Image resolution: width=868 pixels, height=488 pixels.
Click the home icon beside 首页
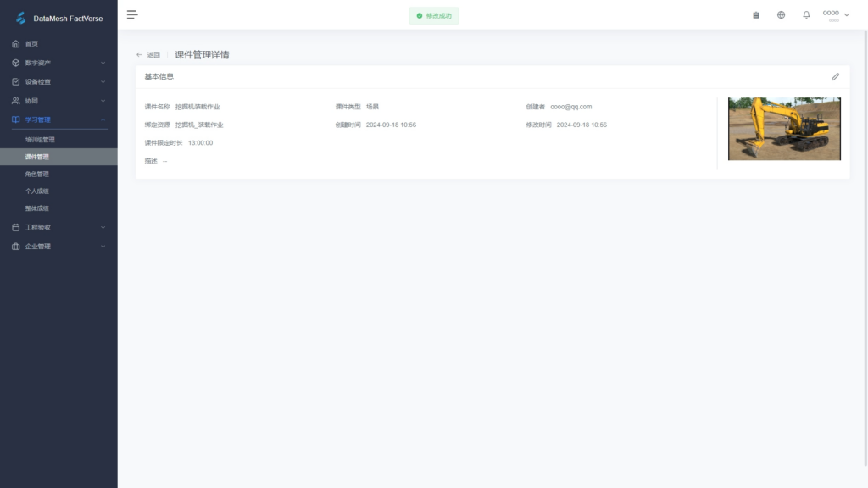click(16, 44)
